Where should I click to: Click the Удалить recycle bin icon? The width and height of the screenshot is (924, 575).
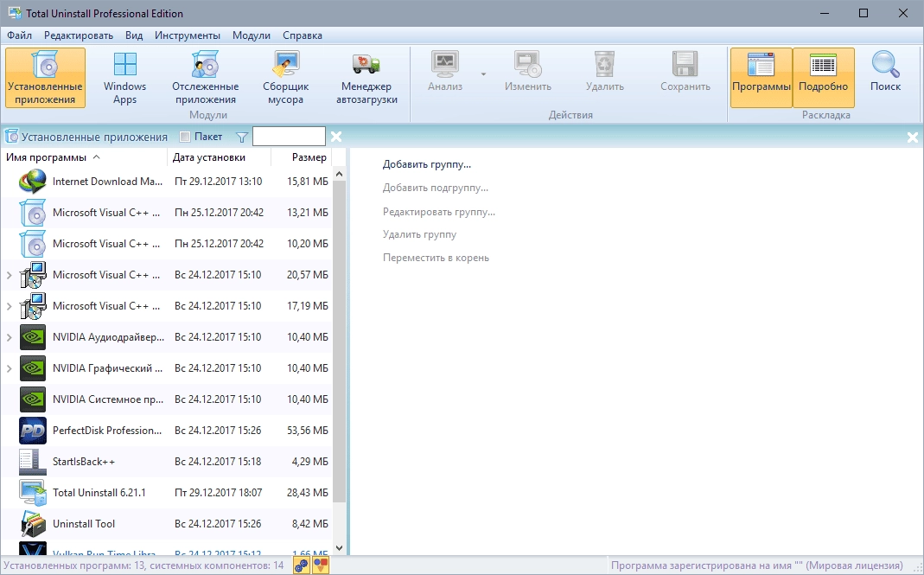[x=604, y=64]
